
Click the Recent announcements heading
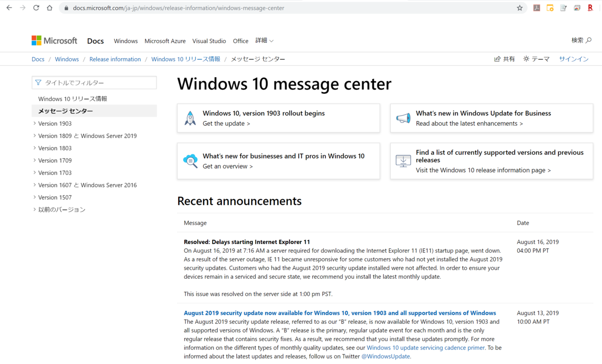[x=239, y=201]
